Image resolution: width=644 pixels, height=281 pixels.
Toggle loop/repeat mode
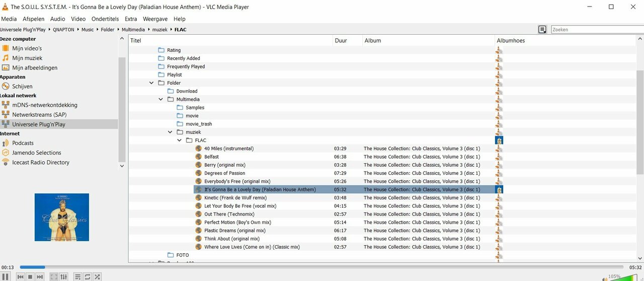(88, 276)
